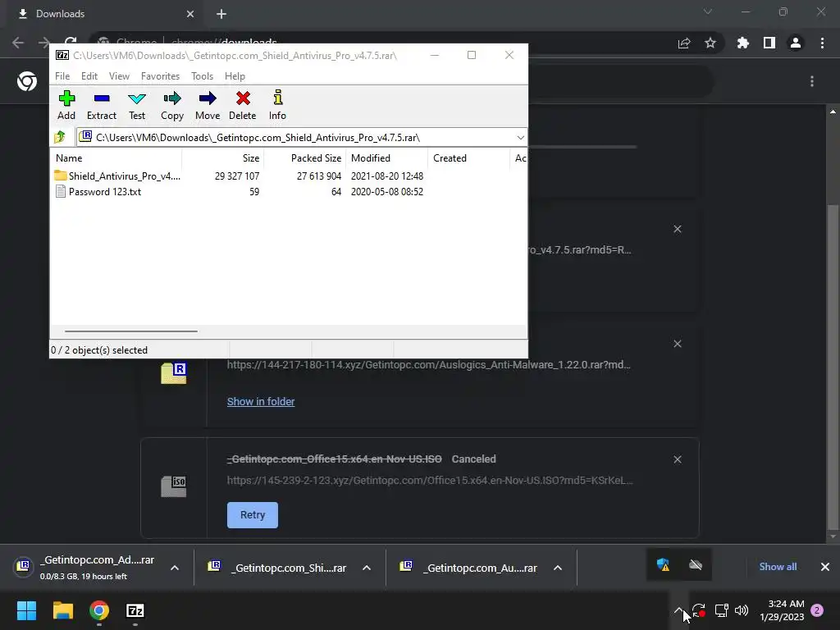This screenshot has width=840, height=630.
Task: Click the Copy toolbar icon
Action: pyautogui.click(x=172, y=105)
